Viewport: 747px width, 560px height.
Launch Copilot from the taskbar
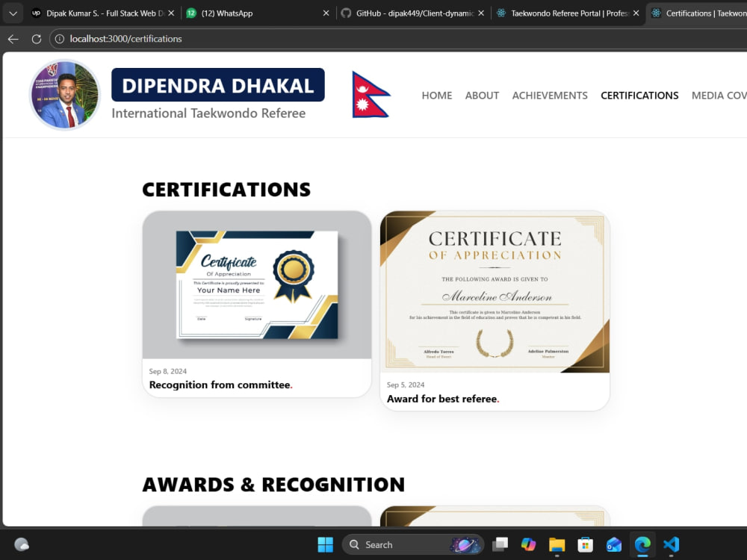point(528,544)
